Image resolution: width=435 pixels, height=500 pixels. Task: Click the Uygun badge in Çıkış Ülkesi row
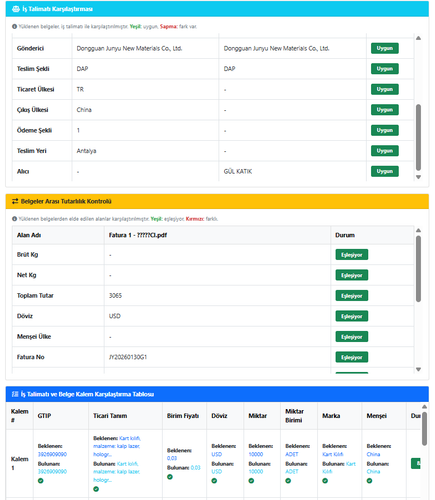tap(385, 110)
